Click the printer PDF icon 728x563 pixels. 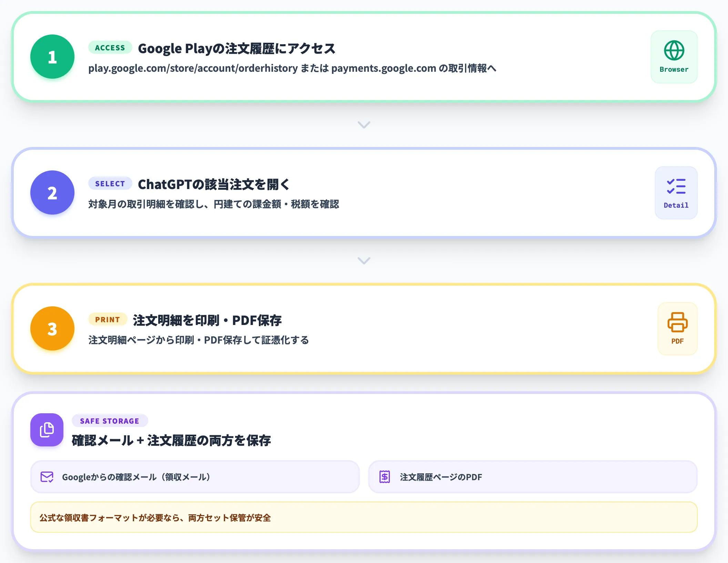pos(677,322)
